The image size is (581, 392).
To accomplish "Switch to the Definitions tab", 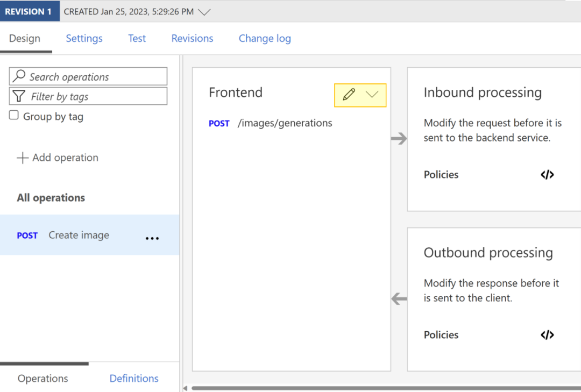I will tap(133, 378).
